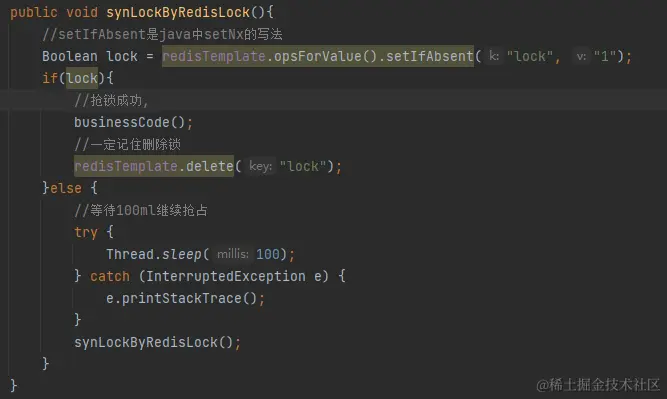
Task: Click the 等待100ml继续抢占 comment
Action: pos(141,210)
